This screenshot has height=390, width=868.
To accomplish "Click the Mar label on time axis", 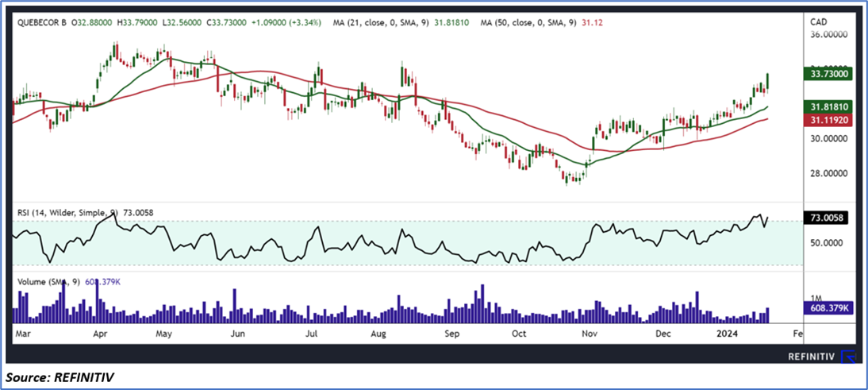I will point(23,334).
